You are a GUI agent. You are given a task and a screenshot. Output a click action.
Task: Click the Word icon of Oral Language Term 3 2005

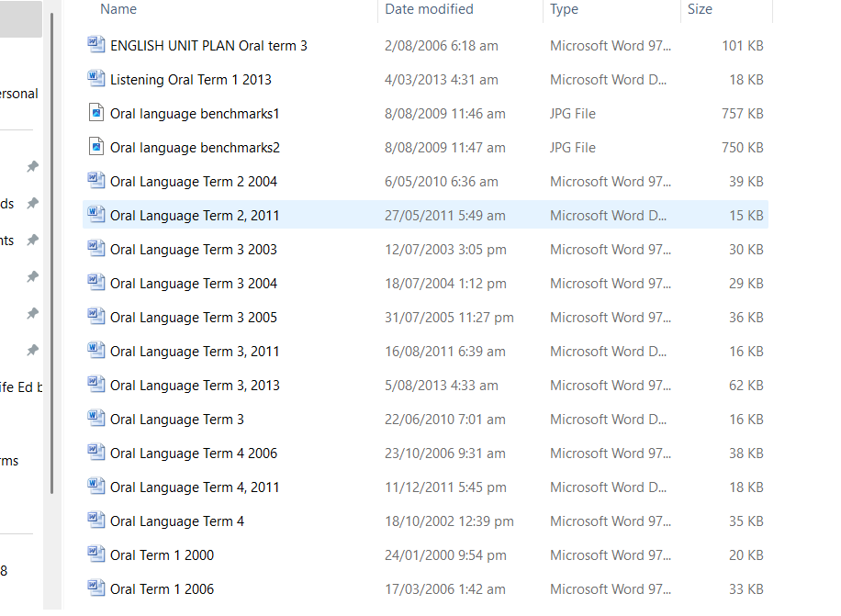click(x=96, y=317)
